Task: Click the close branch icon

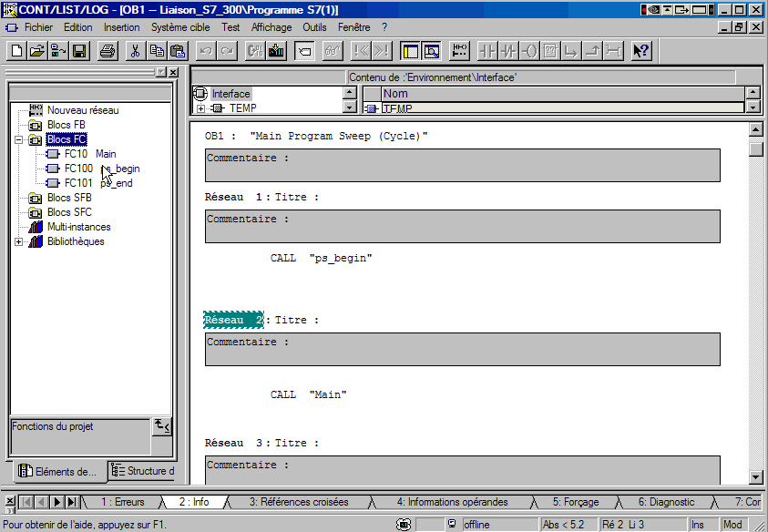Action: 593,51
